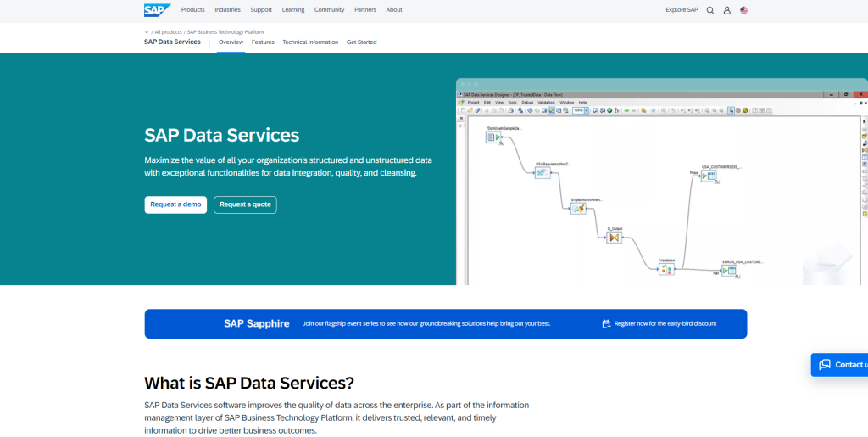Click the Request a demo button
This screenshot has height=437, width=868.
(175, 204)
